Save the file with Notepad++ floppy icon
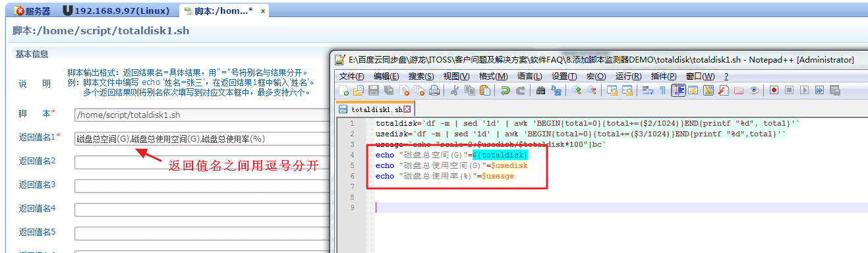This screenshot has width=868, height=253. pyautogui.click(x=373, y=90)
